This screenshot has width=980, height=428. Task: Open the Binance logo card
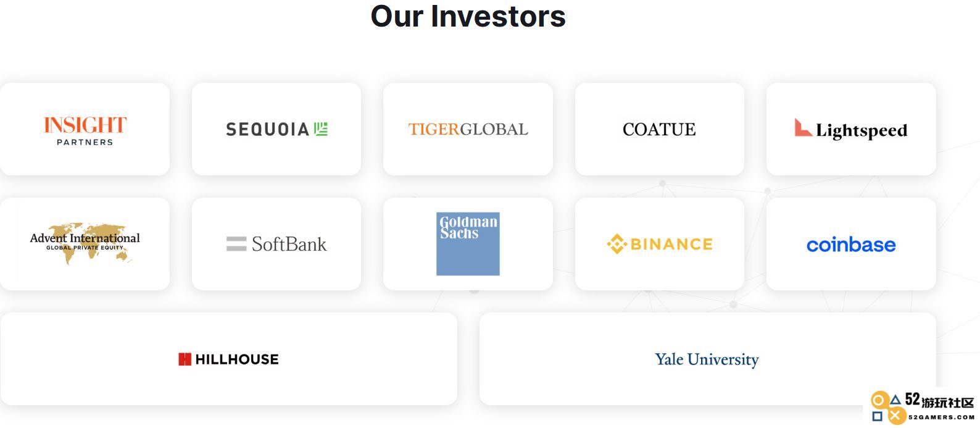tap(660, 244)
